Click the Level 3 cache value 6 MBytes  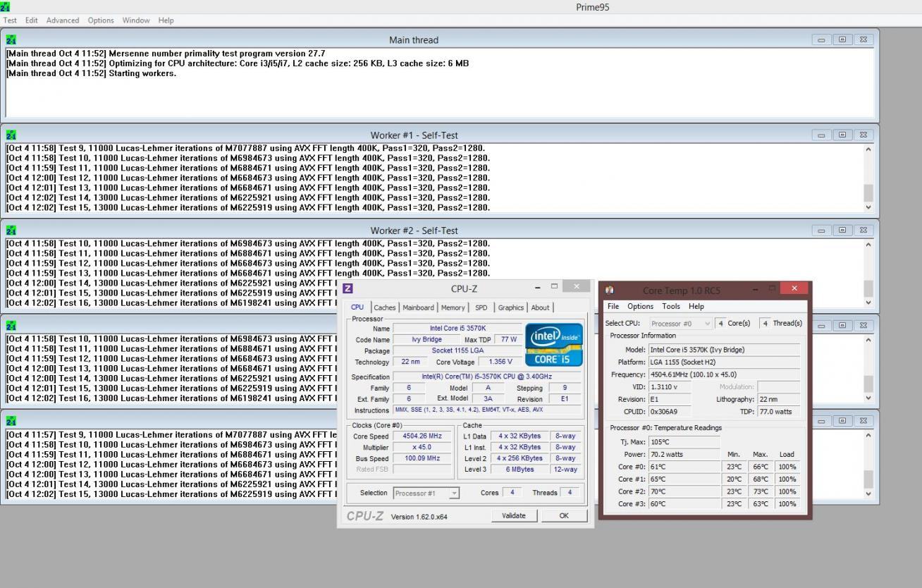click(x=520, y=470)
